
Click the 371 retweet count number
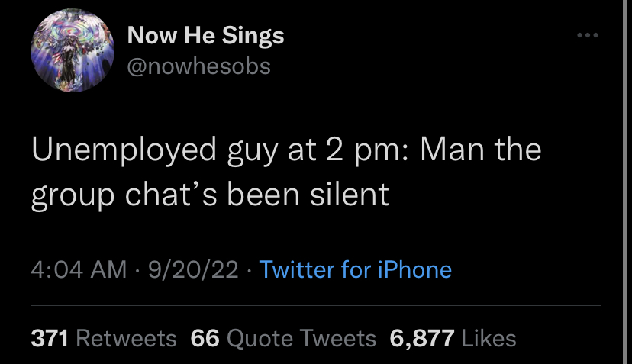click(x=49, y=338)
